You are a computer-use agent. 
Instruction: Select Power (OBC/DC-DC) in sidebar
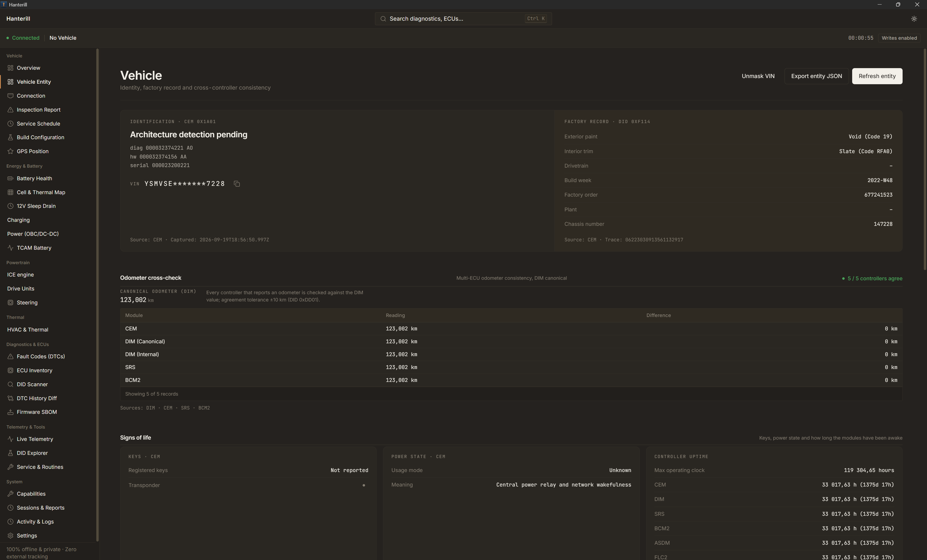click(48, 234)
